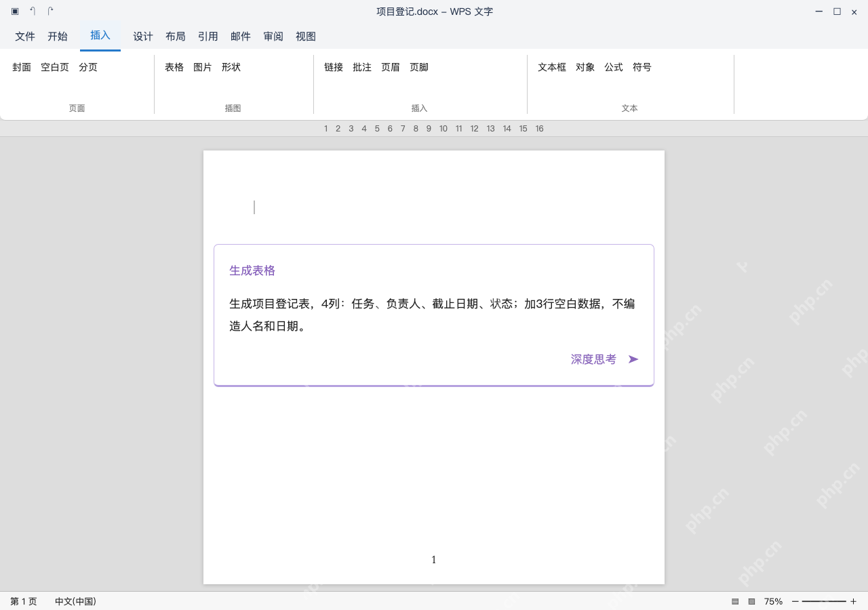Adjust the zoom slider in status bar

coord(824,601)
